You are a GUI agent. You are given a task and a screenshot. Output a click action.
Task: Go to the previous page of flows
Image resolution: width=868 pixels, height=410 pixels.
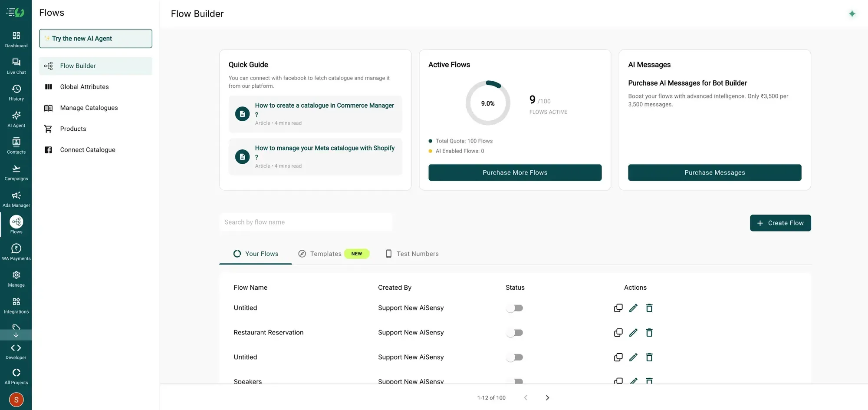526,398
